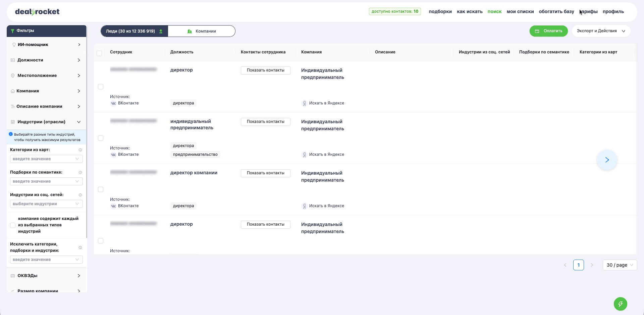Viewport: 644px width, 315px height.
Task: Click the green funnel Filters icon
Action: click(12, 31)
